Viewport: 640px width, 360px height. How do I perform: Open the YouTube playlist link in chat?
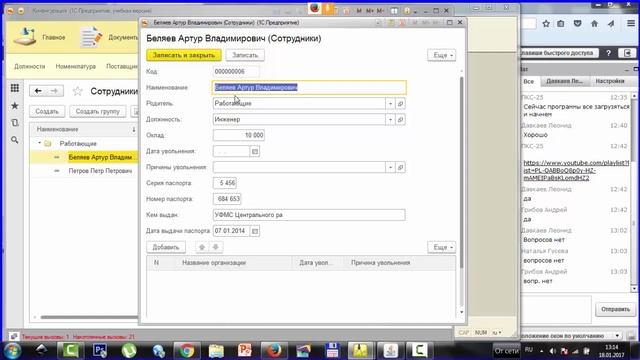point(576,170)
